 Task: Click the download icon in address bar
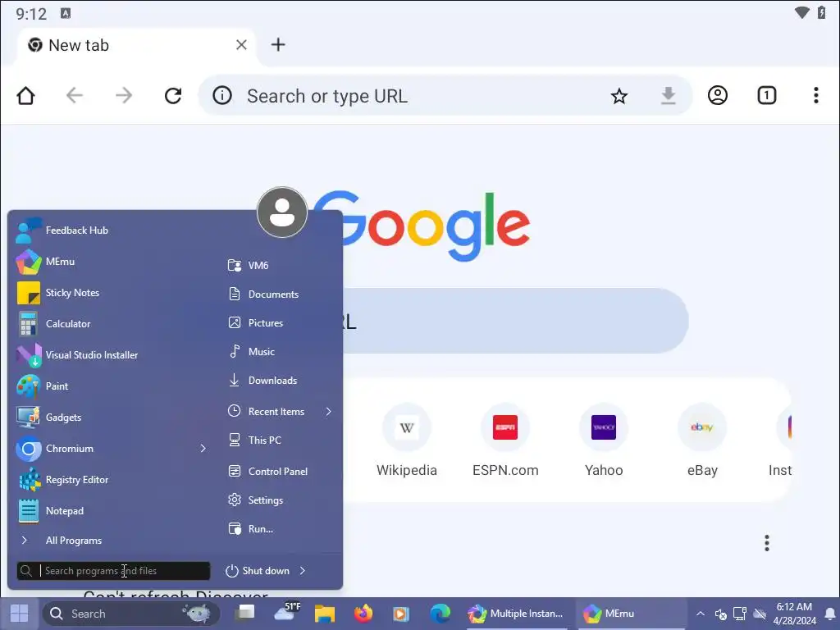tap(668, 96)
